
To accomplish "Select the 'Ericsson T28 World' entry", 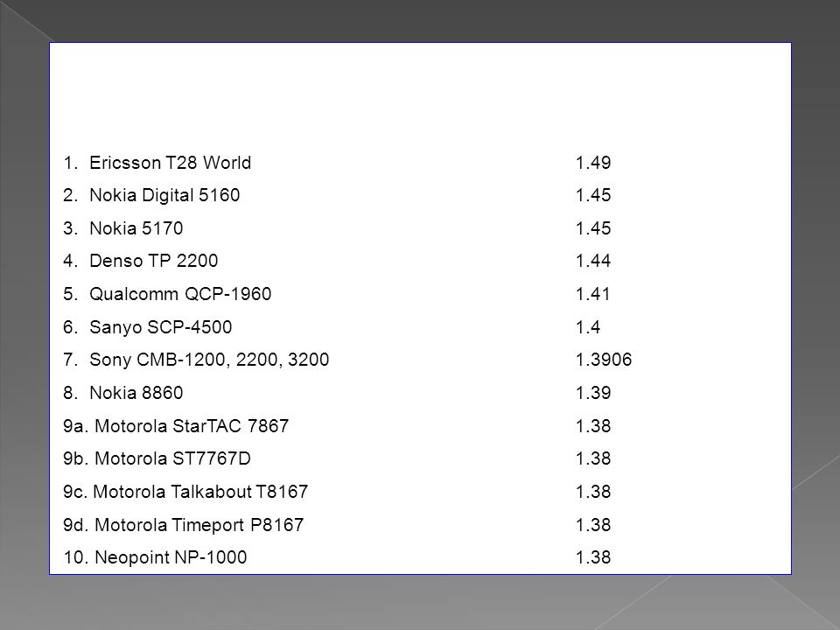I will 170,163.
